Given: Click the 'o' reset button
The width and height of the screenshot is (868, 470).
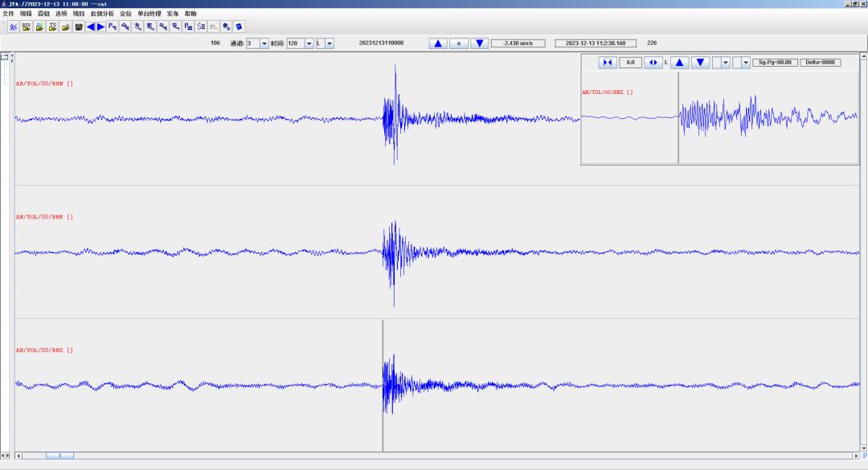Looking at the screenshot, I should pyautogui.click(x=458, y=43).
